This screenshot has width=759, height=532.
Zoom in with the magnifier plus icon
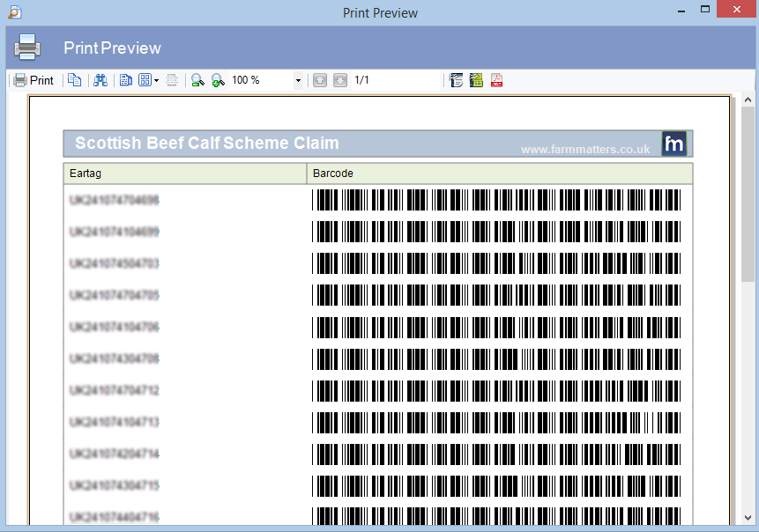click(x=218, y=80)
